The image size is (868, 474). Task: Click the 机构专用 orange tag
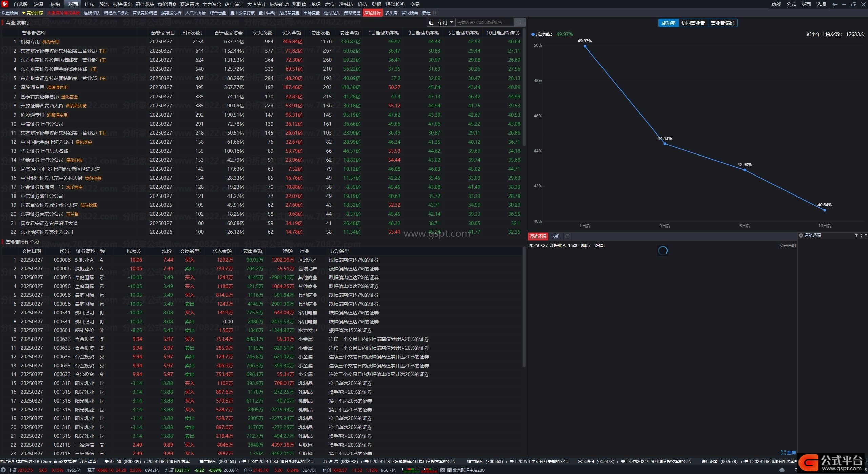coord(51,42)
